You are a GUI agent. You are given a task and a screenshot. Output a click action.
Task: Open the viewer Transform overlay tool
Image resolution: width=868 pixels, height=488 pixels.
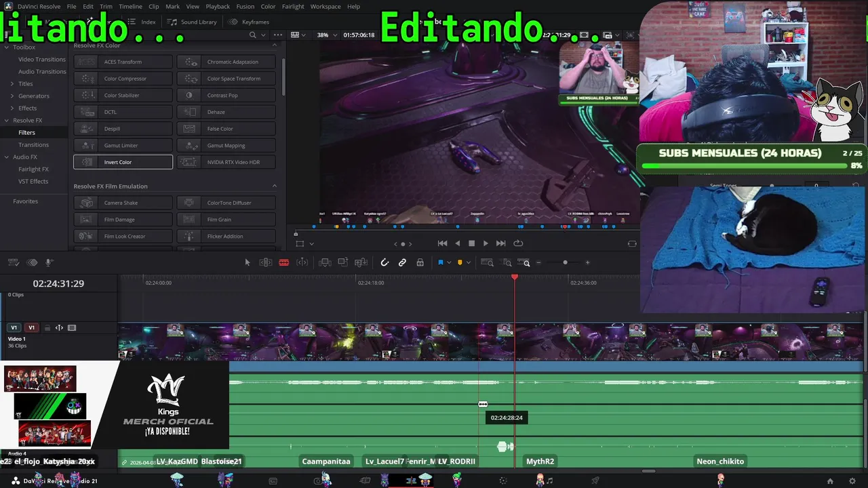point(300,244)
